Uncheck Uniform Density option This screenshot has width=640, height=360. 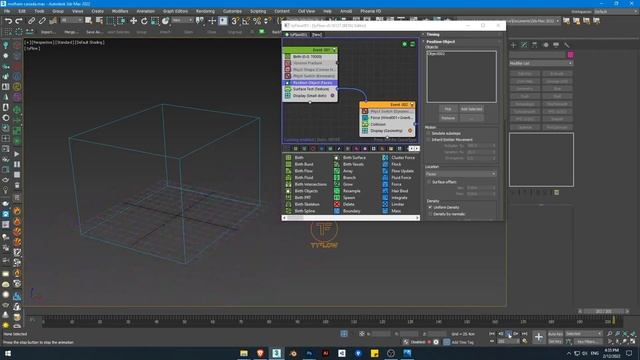click(430, 207)
